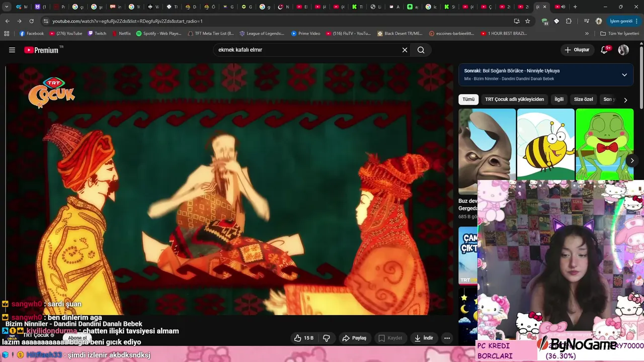Click the Kaydet save button
The width and height of the screenshot is (644, 362).
[390, 338]
